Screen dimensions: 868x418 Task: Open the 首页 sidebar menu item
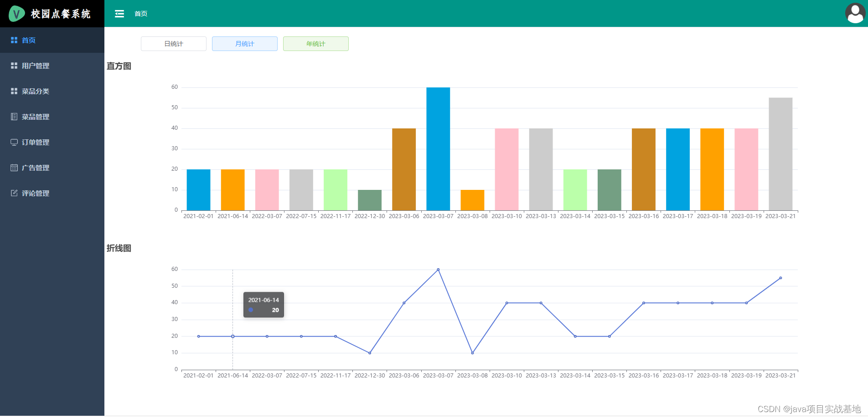pyautogui.click(x=52, y=40)
